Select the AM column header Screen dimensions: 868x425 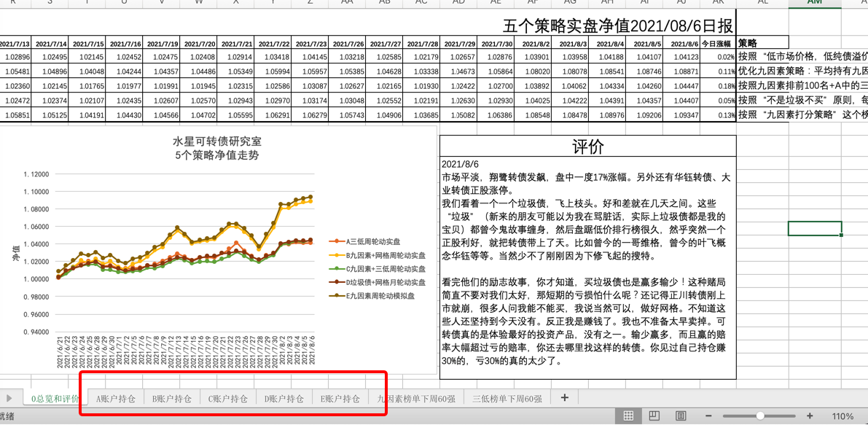[814, 3]
